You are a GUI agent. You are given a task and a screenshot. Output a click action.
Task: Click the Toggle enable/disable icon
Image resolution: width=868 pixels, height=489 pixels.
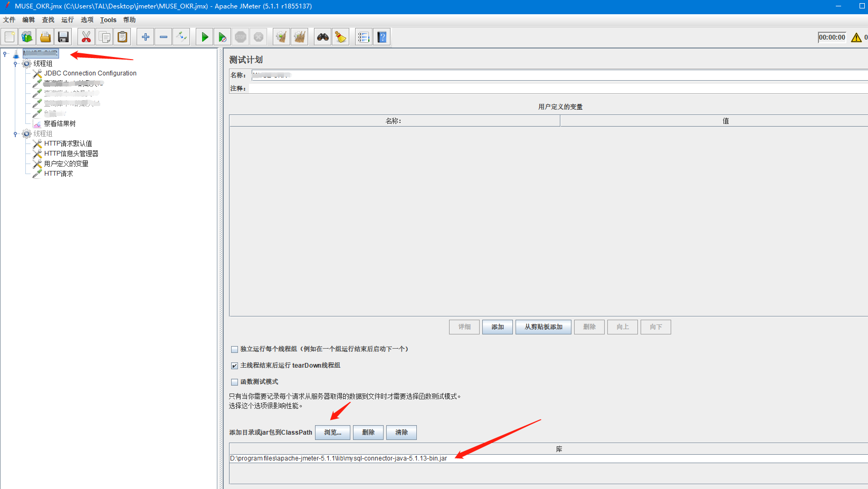click(182, 37)
